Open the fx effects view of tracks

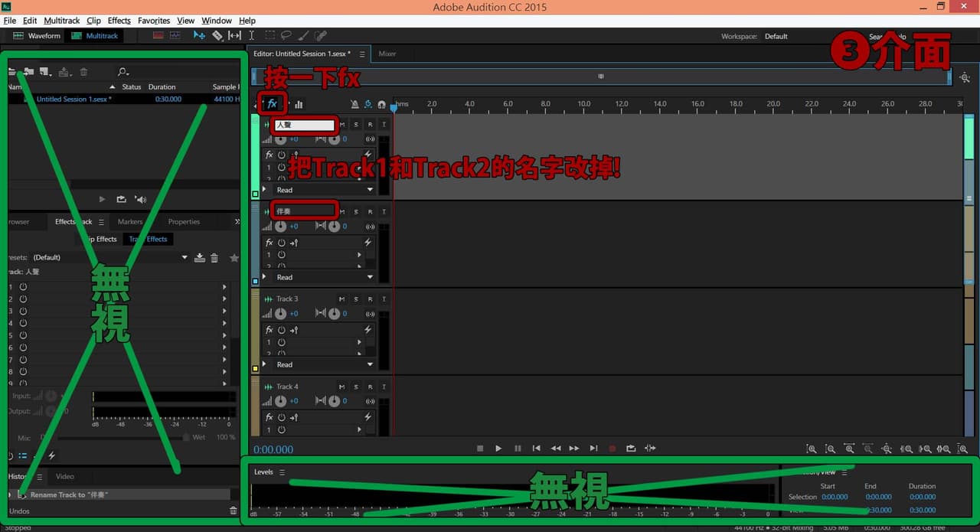click(272, 104)
